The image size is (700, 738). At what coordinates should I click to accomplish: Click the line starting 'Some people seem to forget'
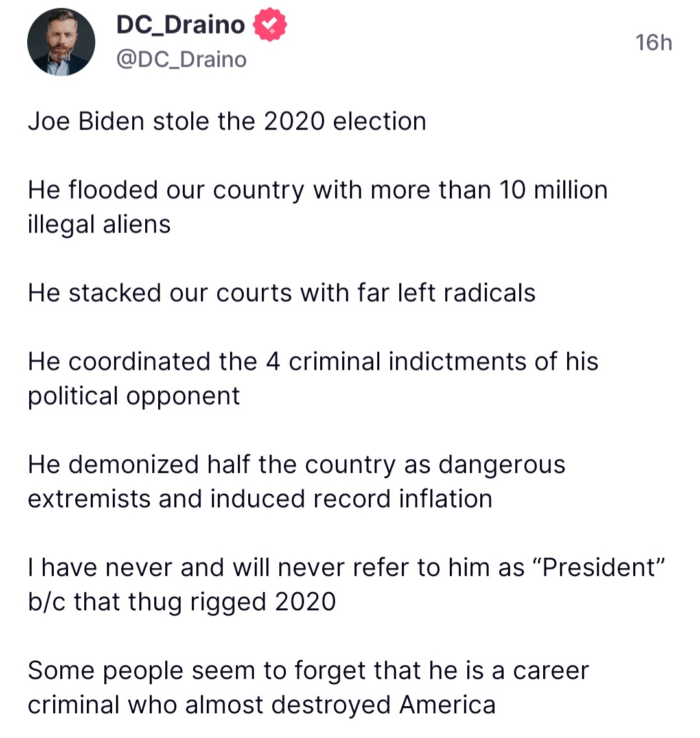pos(309,671)
